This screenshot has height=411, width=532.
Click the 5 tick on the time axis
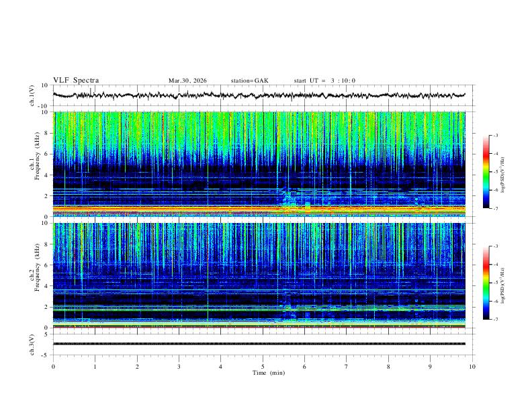[x=263, y=367]
